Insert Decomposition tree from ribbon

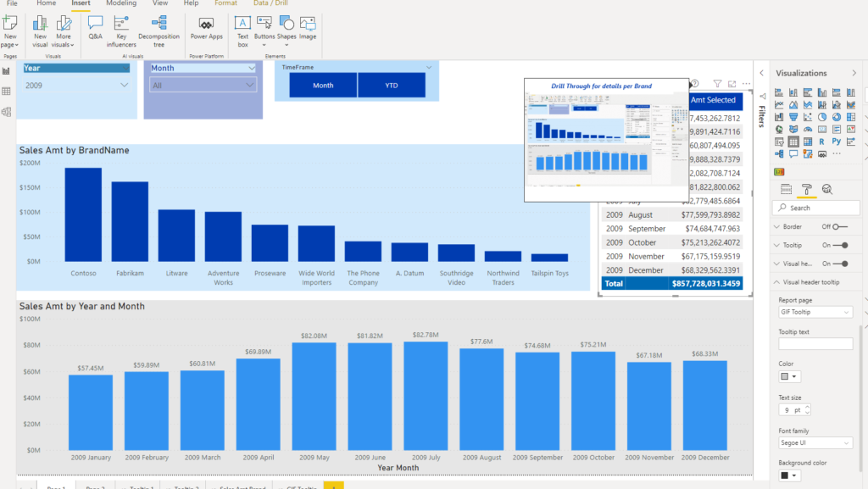[x=159, y=31]
